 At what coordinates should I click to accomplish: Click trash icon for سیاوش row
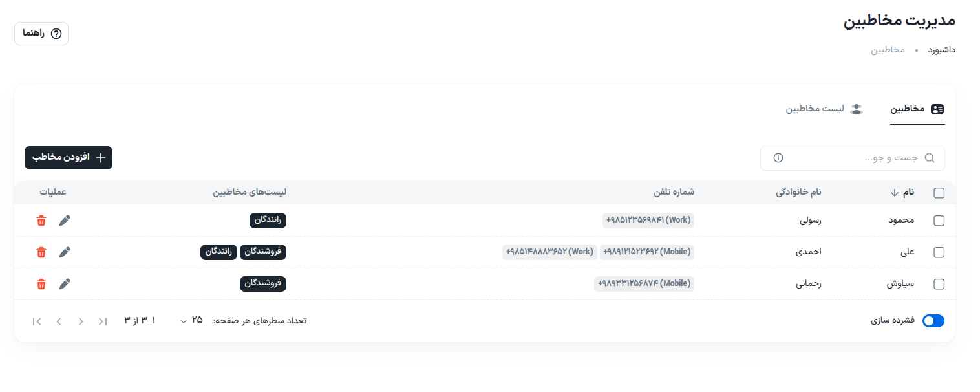[41, 284]
